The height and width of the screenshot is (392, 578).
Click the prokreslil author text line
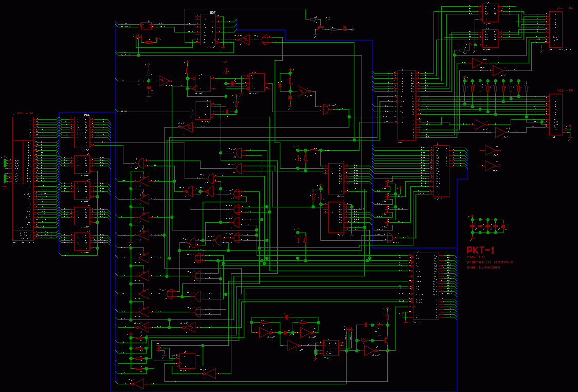(x=490, y=262)
